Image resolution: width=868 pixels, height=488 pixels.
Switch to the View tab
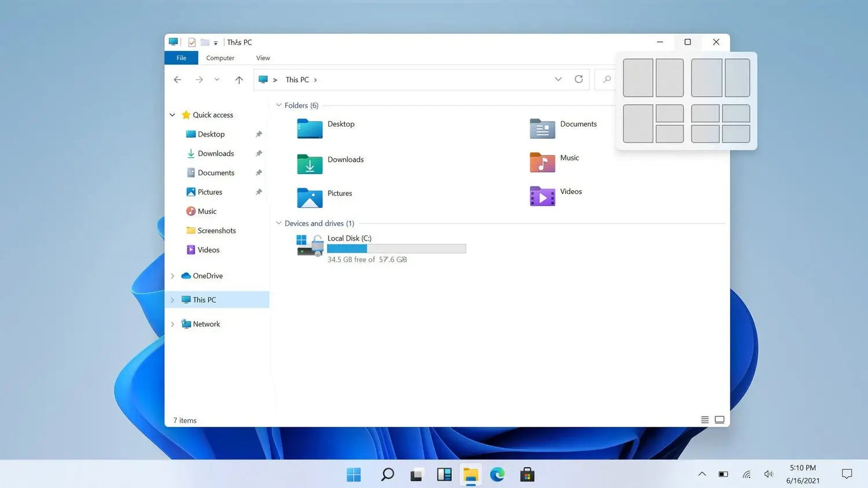click(263, 58)
